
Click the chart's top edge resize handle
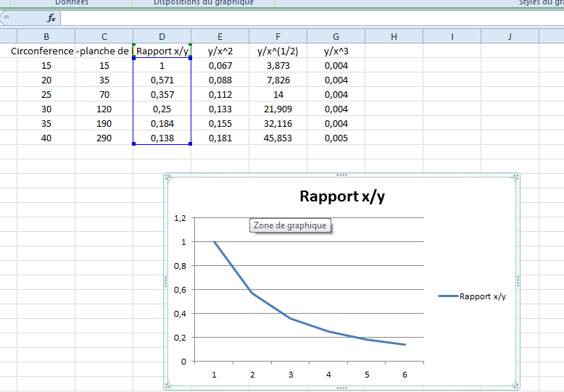coord(341,176)
